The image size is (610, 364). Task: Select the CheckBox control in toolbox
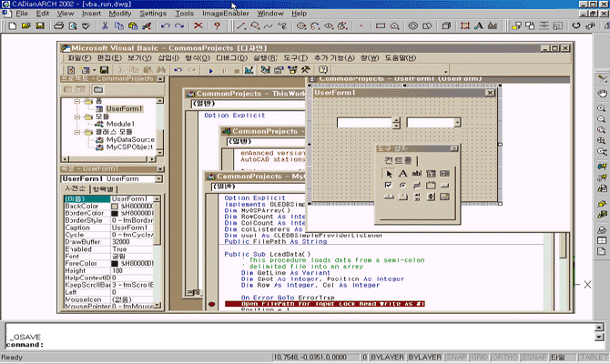pyautogui.click(x=388, y=185)
